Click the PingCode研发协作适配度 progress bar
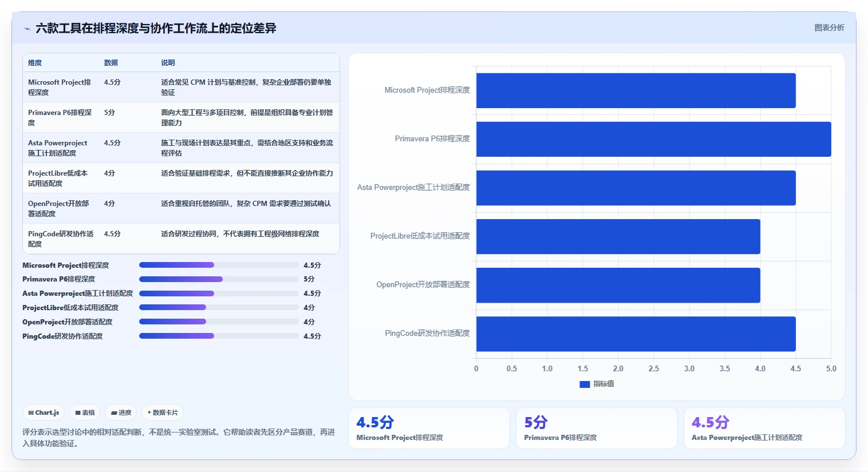The width and height of the screenshot is (868, 472). (219, 336)
